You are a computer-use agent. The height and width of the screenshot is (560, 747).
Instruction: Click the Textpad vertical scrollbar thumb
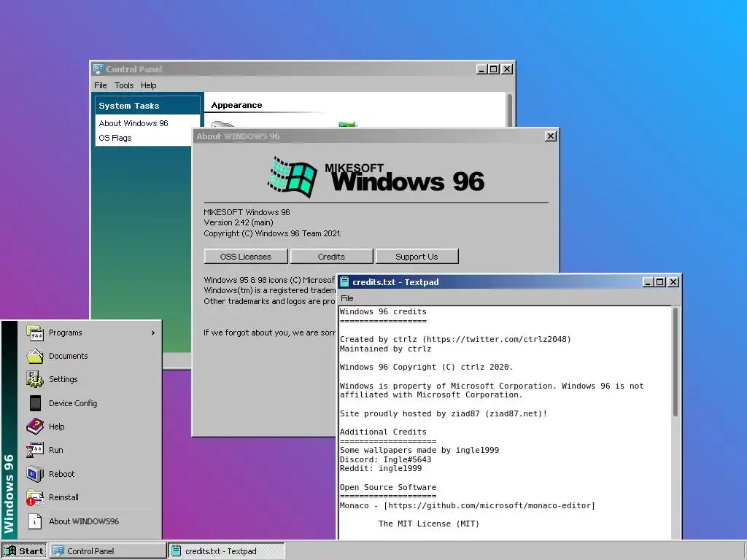[x=675, y=362]
